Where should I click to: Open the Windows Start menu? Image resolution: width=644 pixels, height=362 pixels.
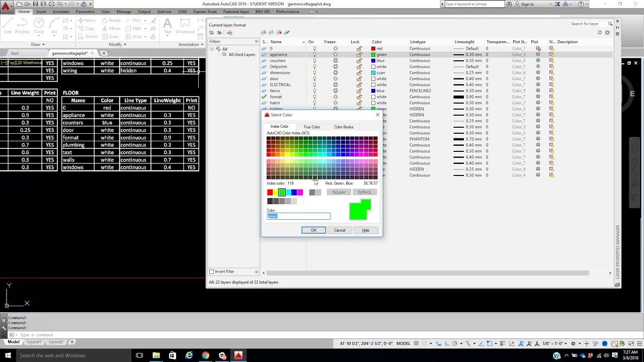click(x=8, y=355)
